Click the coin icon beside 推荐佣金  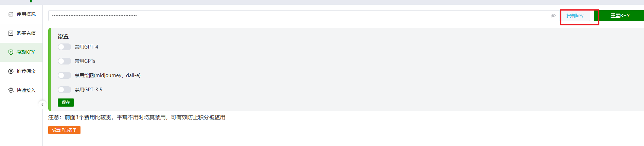tap(11, 71)
